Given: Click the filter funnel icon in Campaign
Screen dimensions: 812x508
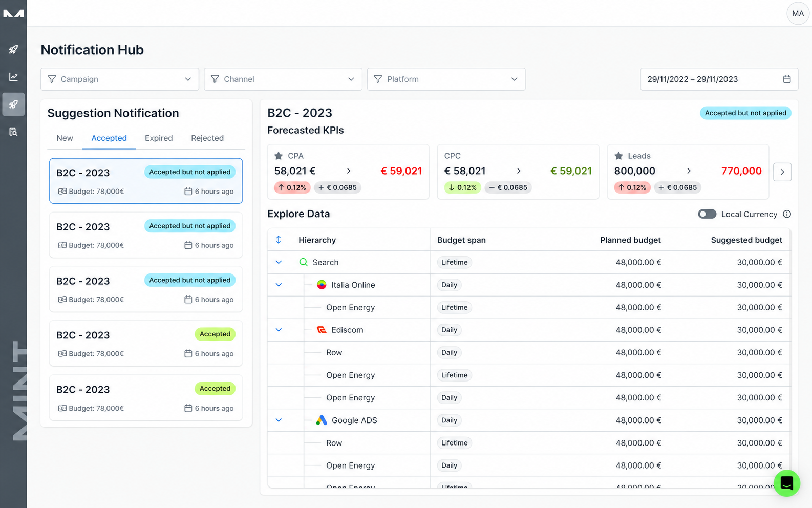Looking at the screenshot, I should (52, 79).
